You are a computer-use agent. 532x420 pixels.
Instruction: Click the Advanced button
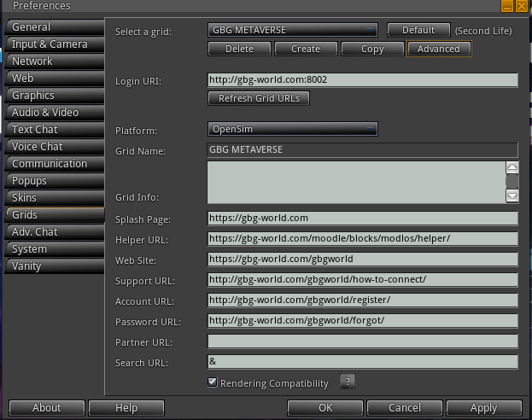point(439,49)
